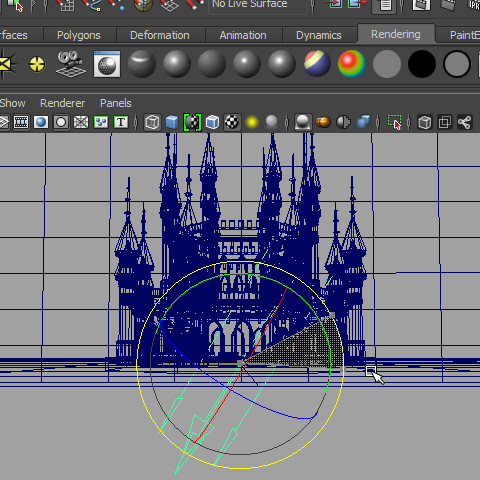Create an anisotropic material
This screenshot has width=480, height=480.
click(x=142, y=64)
